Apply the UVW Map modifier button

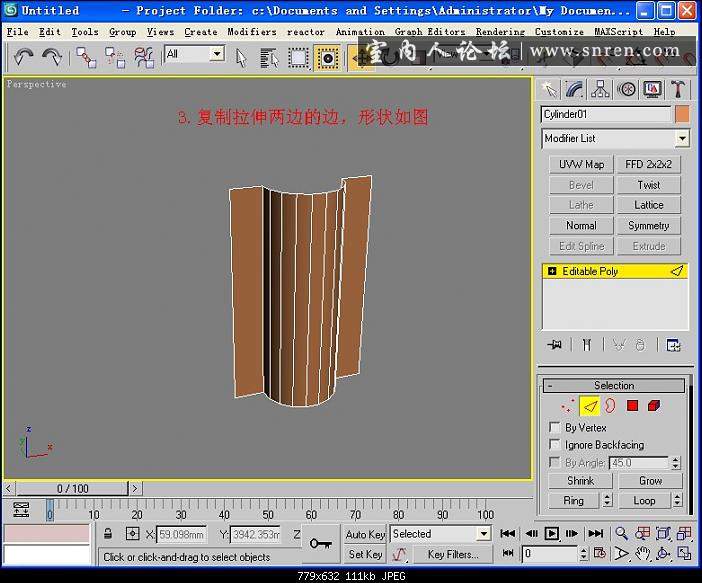pos(581,164)
